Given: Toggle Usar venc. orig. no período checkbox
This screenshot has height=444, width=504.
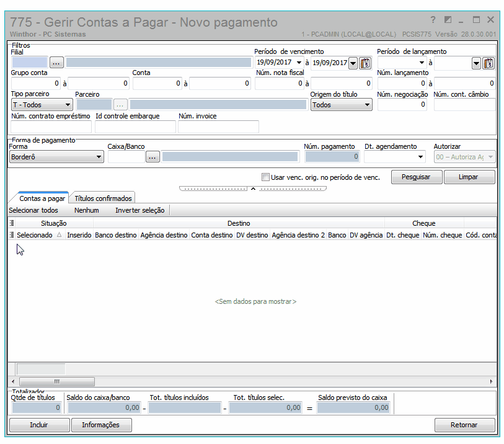Looking at the screenshot, I should click(x=265, y=177).
